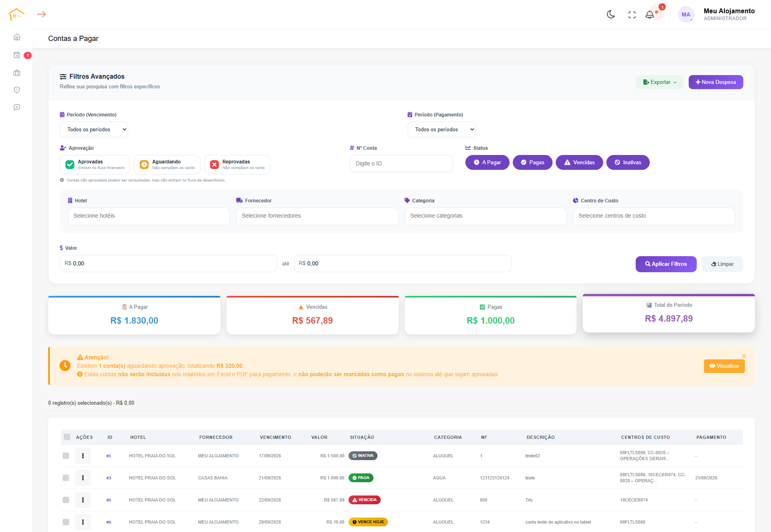Open the Selecione hotéis selector

149,216
